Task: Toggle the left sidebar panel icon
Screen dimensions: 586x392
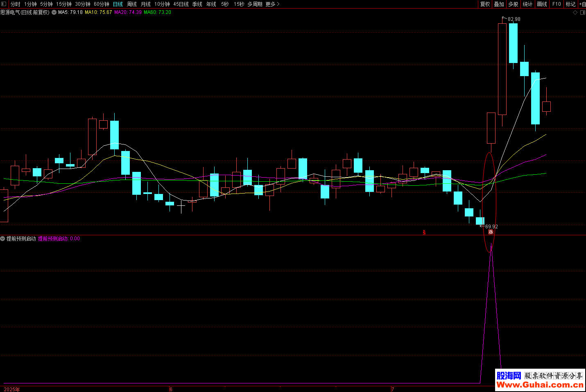Action: (4, 4)
